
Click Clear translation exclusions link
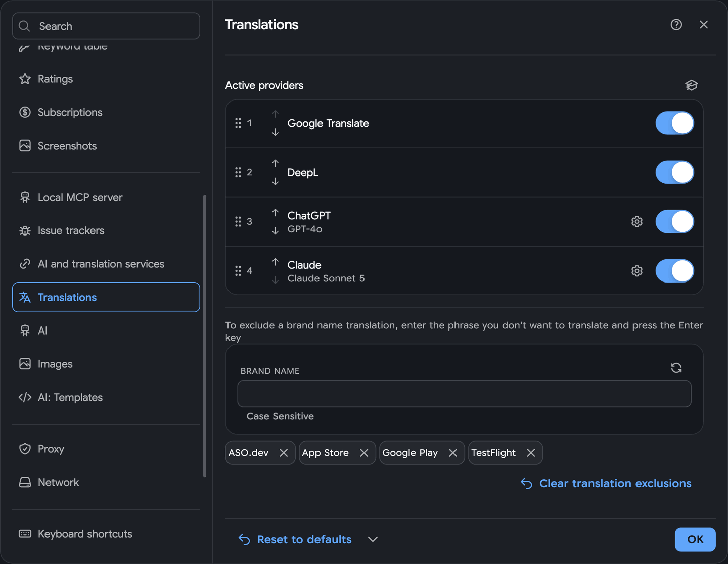(606, 483)
